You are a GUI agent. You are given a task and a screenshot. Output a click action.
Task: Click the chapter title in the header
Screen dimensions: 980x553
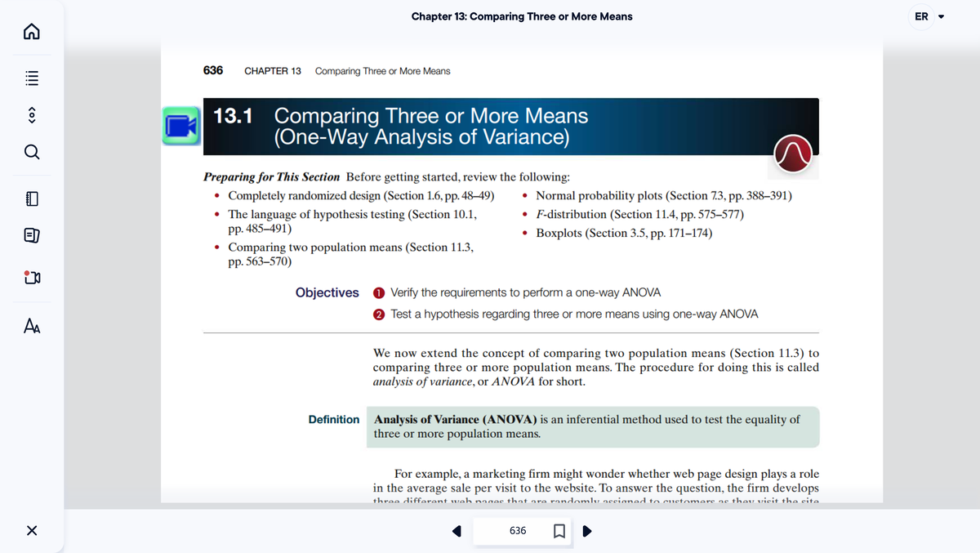(x=522, y=16)
